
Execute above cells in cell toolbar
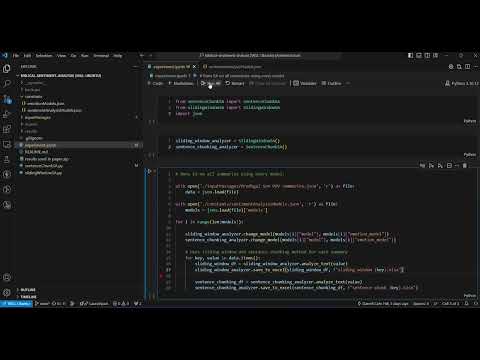(432, 166)
